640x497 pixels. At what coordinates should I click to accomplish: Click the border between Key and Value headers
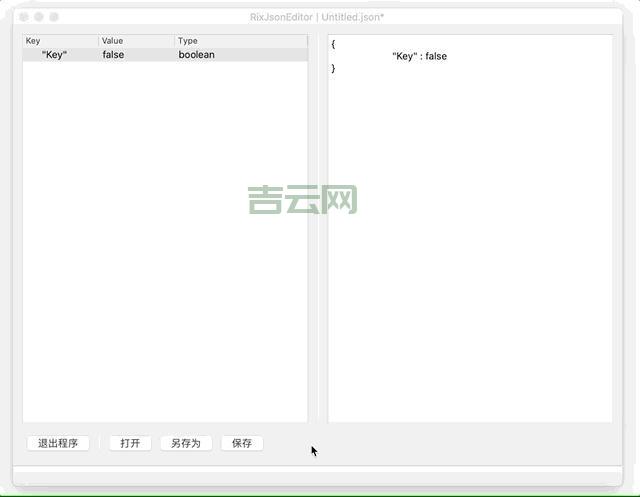coord(99,41)
